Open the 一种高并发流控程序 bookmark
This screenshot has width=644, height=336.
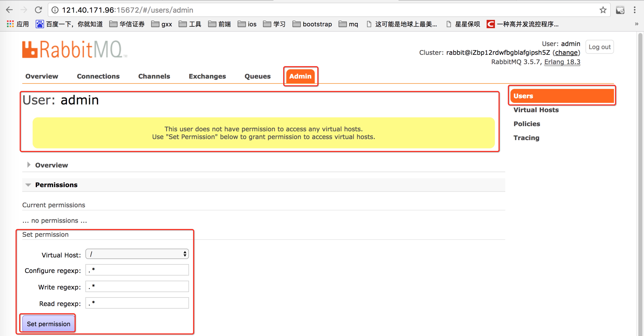(522, 24)
